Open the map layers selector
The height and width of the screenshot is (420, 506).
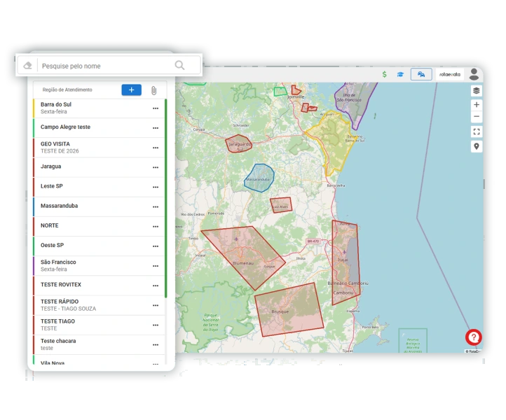[477, 90]
